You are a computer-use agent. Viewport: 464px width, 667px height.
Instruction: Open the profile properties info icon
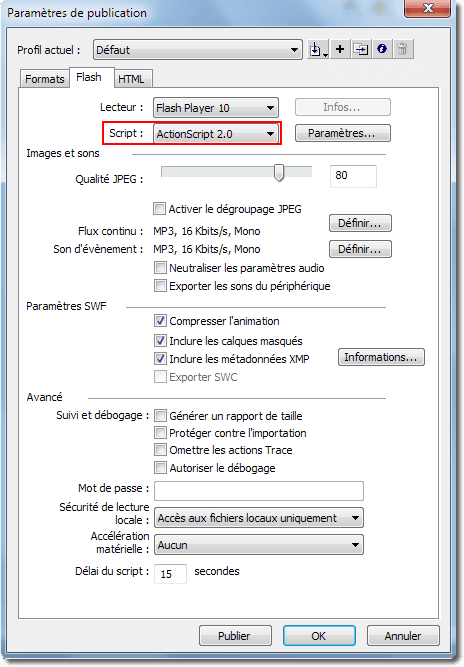[x=382, y=49]
